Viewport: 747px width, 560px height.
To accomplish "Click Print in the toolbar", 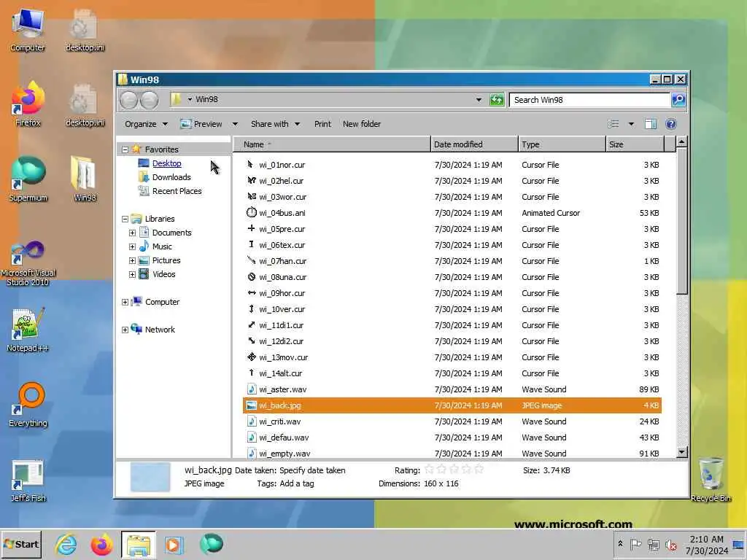I will click(322, 124).
